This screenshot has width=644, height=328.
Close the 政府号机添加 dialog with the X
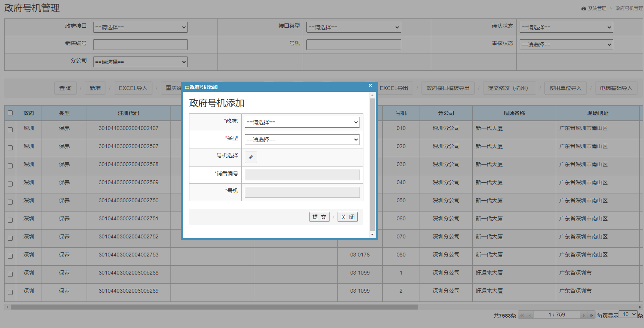pos(370,85)
